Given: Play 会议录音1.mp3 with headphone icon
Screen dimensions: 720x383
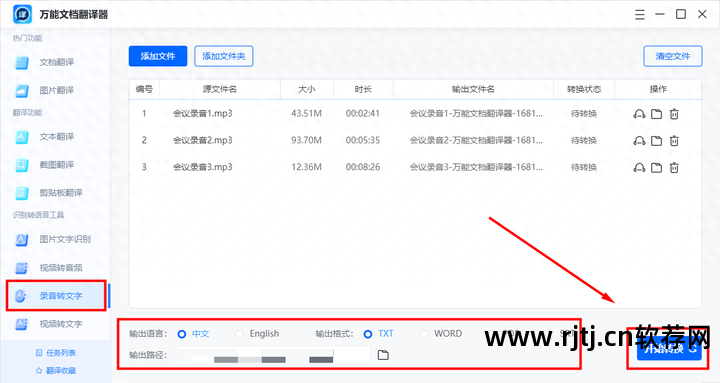Looking at the screenshot, I should coord(639,114).
